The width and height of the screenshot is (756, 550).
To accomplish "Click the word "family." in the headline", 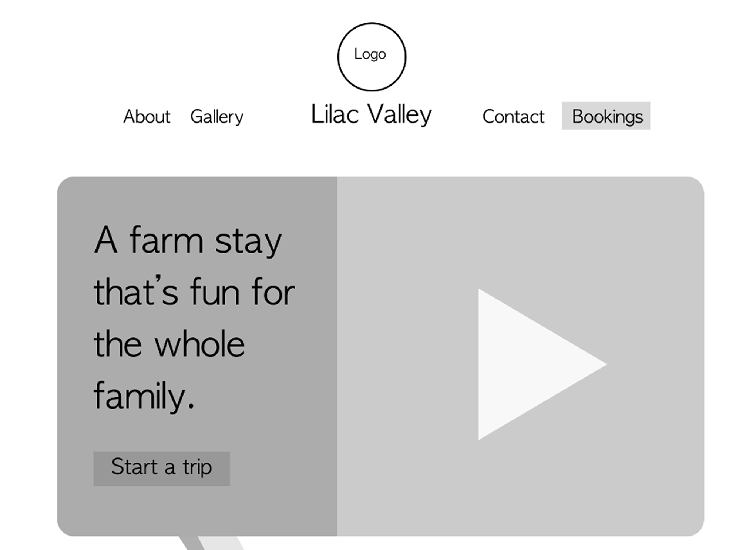I will 144,396.
